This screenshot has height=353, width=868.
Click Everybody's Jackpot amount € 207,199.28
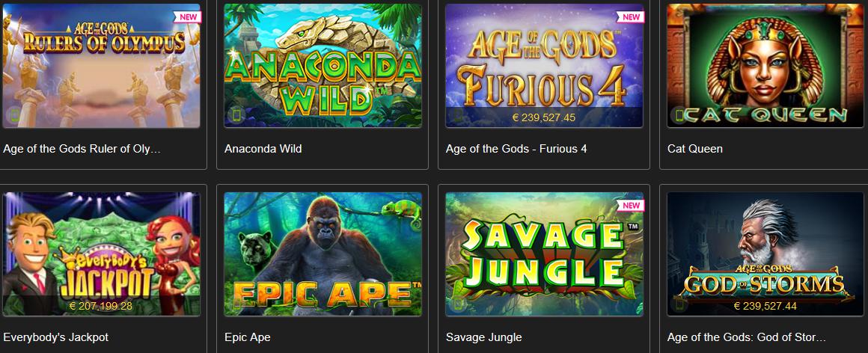[x=101, y=305]
